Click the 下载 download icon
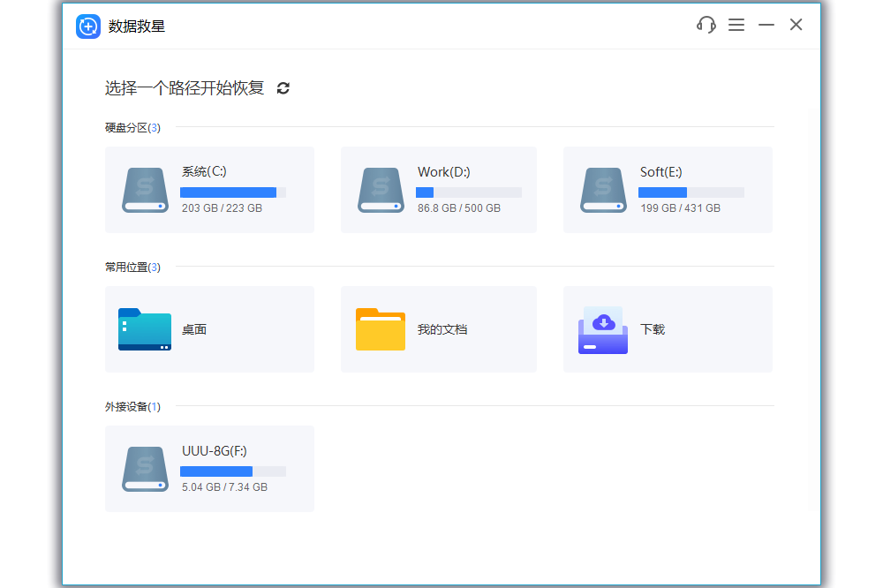883x588 pixels. point(603,329)
